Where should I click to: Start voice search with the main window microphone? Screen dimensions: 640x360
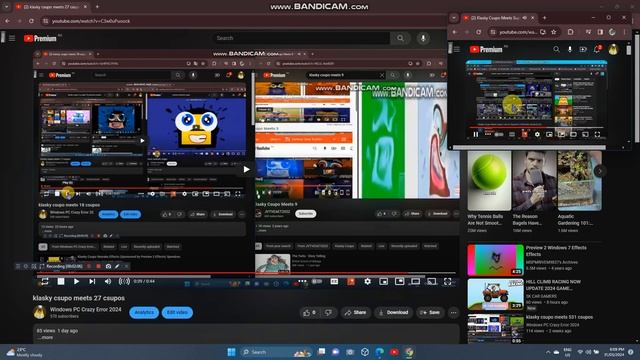coord(423,38)
